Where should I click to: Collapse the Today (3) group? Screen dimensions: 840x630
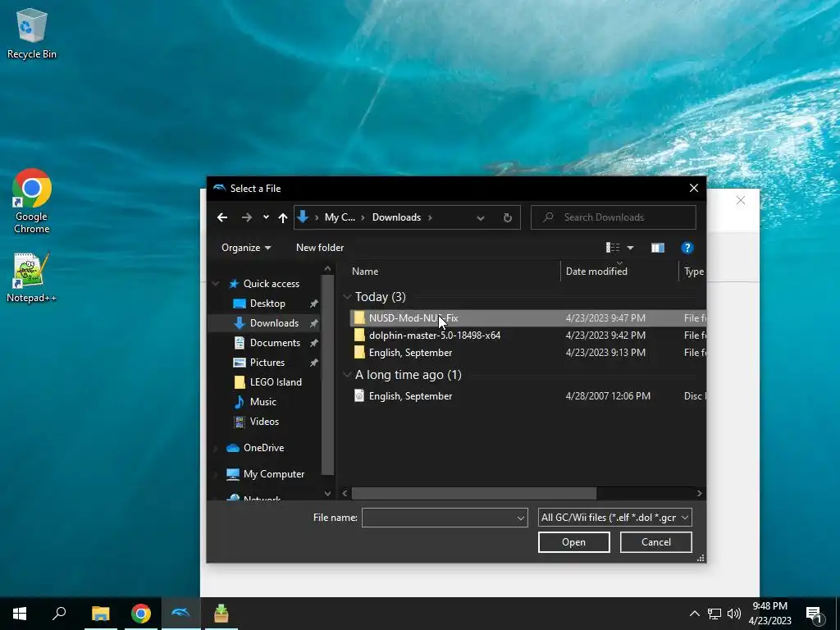(347, 297)
